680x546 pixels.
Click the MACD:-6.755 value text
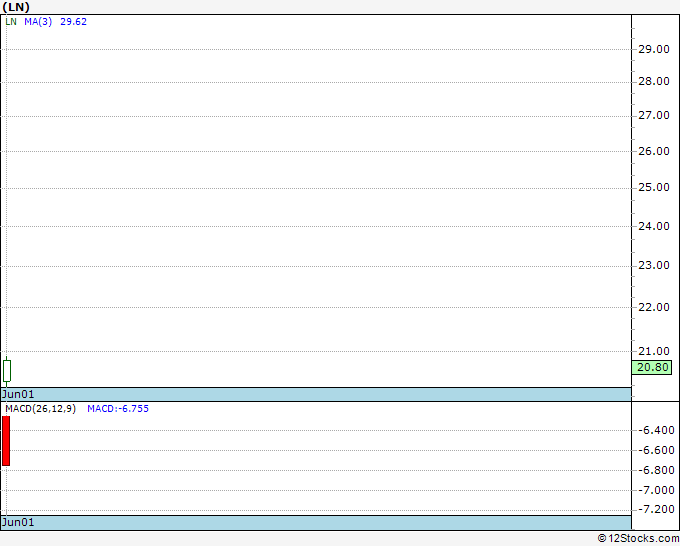point(118,409)
